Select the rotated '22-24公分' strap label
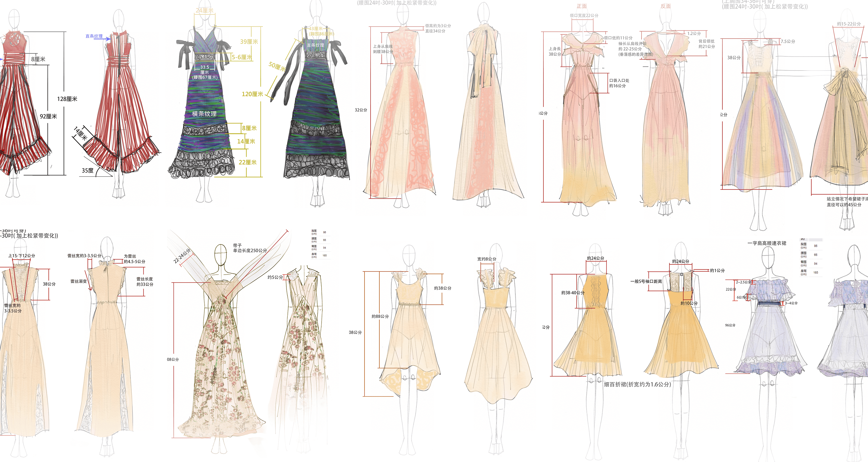The height and width of the screenshot is (462, 868). pos(182,256)
